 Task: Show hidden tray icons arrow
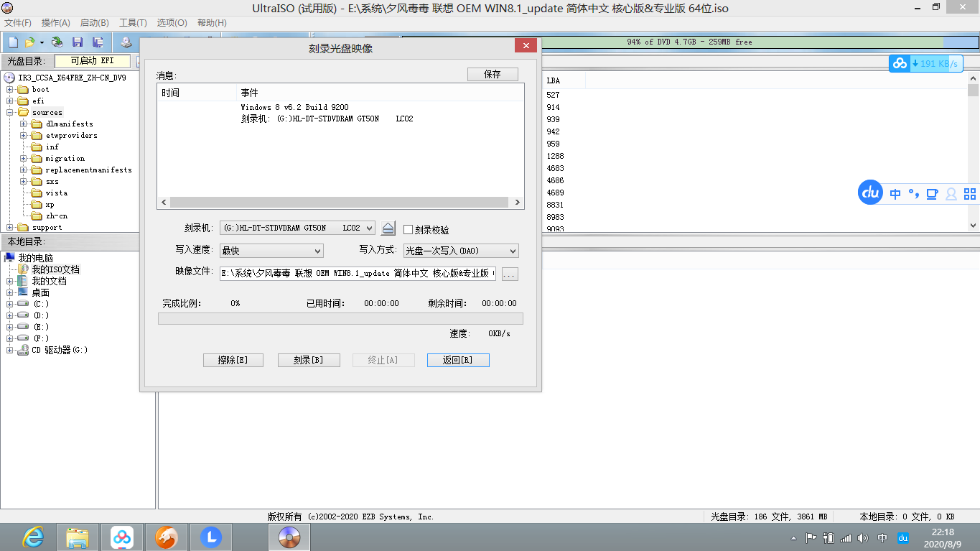tap(793, 537)
